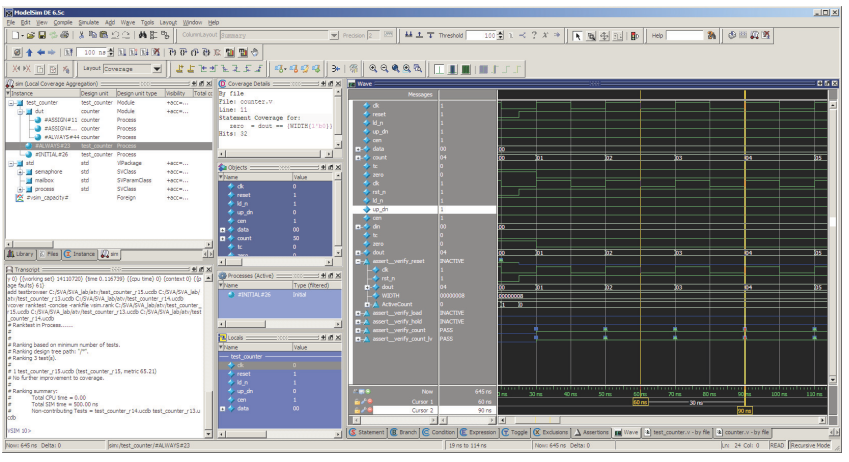Select the #INITIAL#26 active process row
Viewport: 849px width, 462px height.
click(x=279, y=295)
